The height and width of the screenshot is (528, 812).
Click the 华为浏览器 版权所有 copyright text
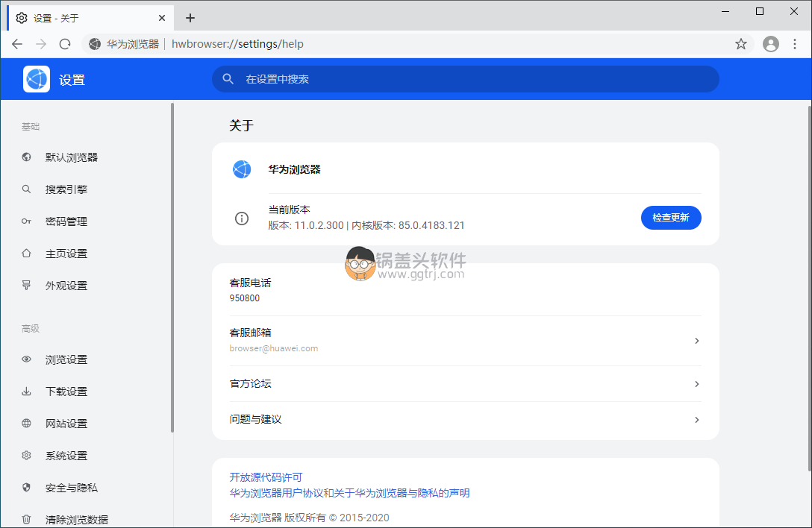(x=309, y=518)
